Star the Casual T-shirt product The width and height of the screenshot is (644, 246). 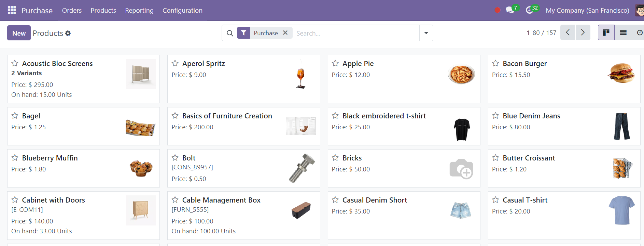[495, 200]
